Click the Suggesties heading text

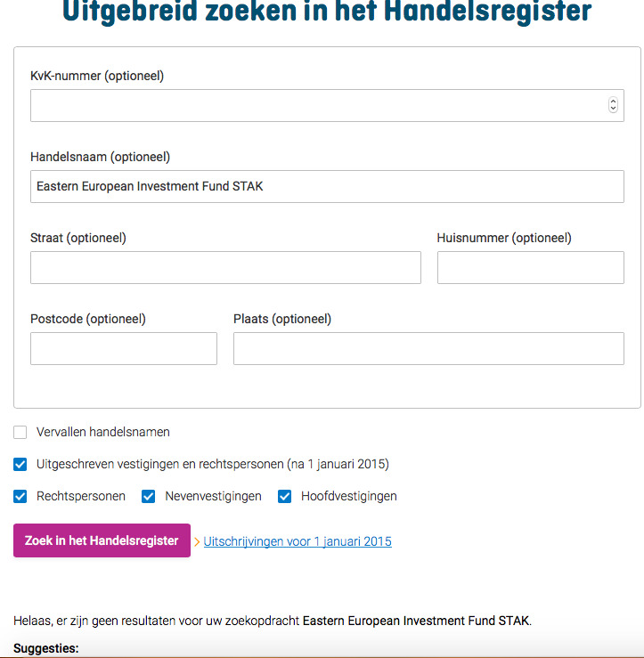click(46, 648)
